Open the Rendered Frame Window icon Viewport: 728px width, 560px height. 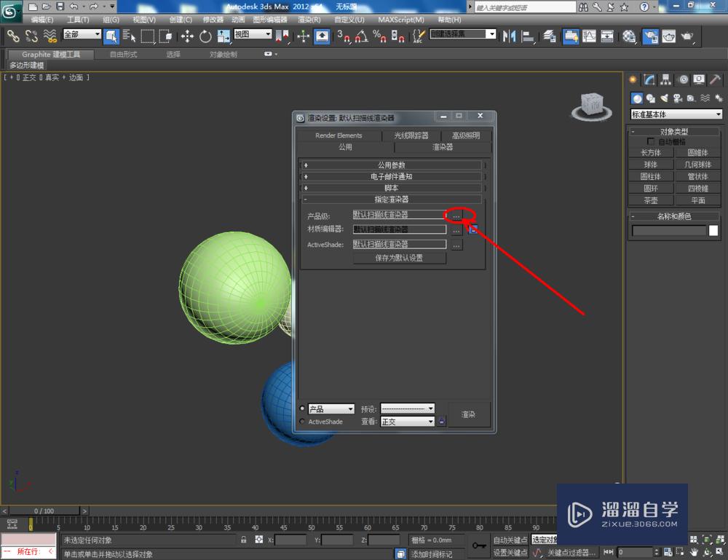(x=668, y=36)
